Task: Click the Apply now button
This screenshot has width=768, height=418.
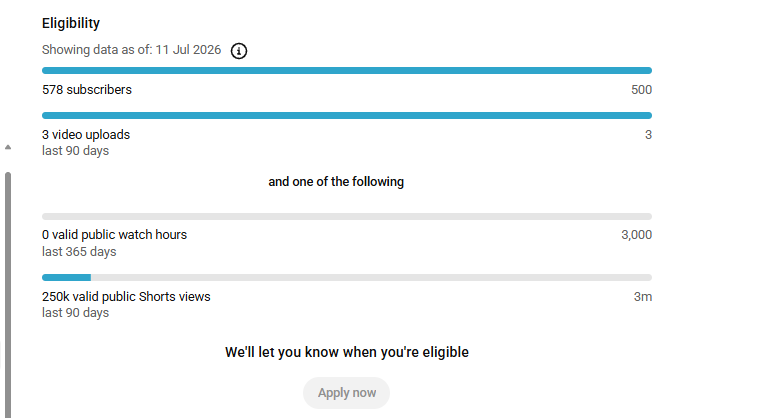Action: point(346,393)
